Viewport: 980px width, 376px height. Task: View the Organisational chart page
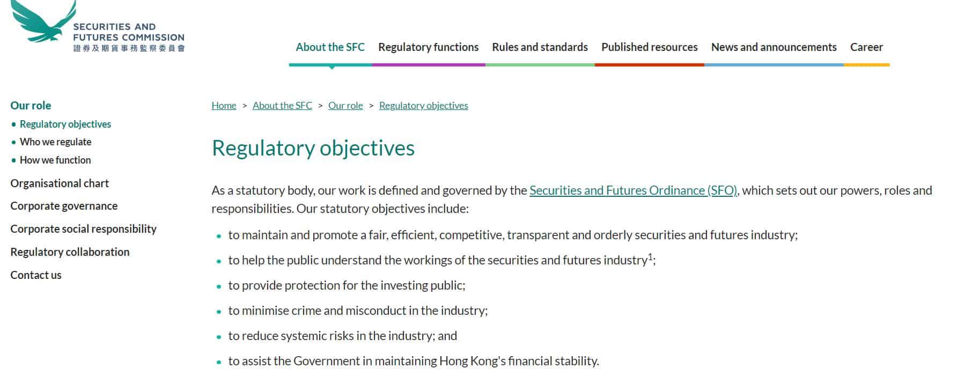[59, 183]
